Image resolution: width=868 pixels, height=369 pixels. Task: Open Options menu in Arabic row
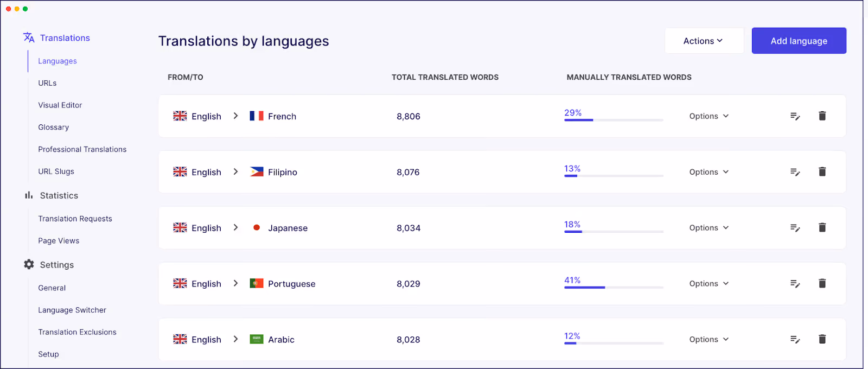pyautogui.click(x=709, y=340)
